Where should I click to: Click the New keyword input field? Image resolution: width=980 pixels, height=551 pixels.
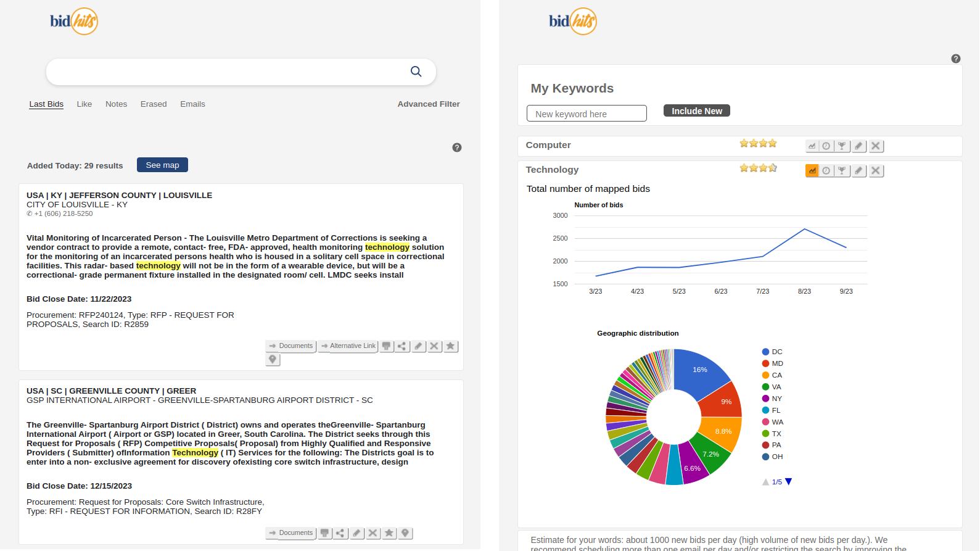(x=587, y=114)
